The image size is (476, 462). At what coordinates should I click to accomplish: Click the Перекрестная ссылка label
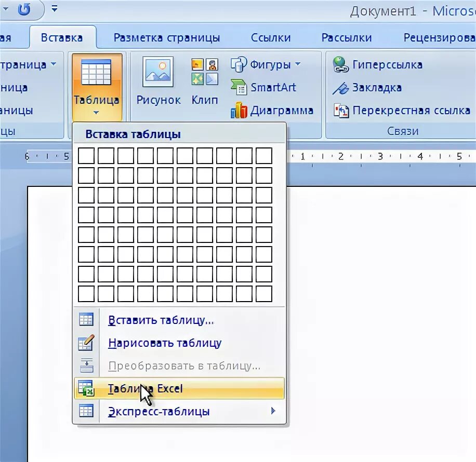(x=412, y=111)
